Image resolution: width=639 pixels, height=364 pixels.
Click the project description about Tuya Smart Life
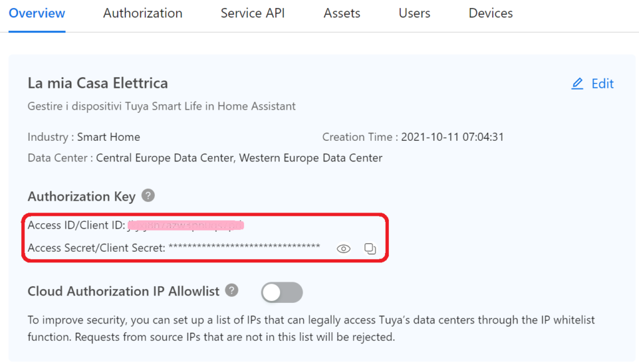click(x=162, y=106)
